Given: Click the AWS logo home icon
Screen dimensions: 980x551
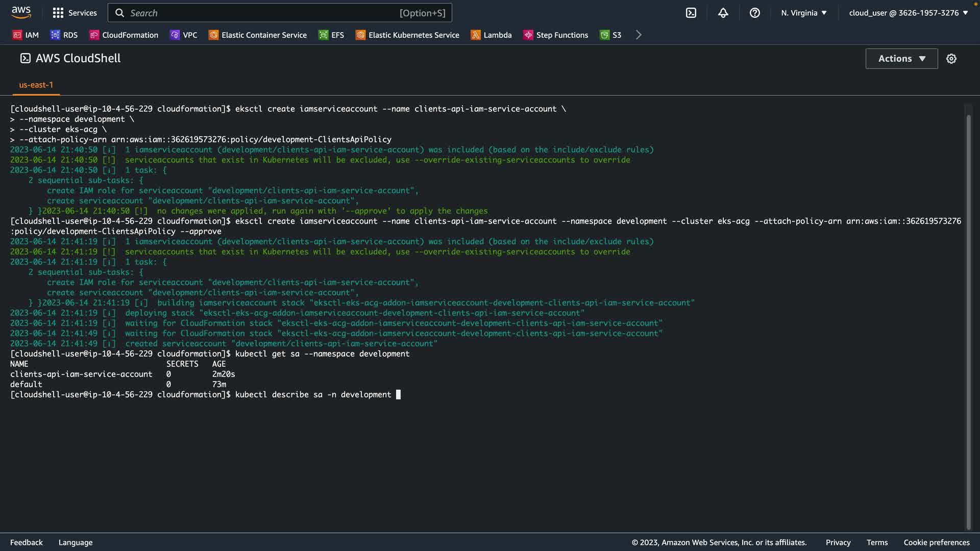Looking at the screenshot, I should coord(21,12).
